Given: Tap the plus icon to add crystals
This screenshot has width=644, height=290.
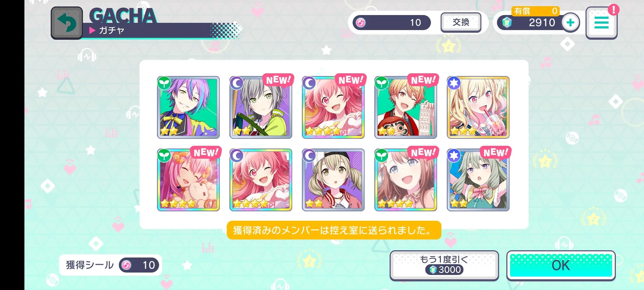Looking at the screenshot, I should (570, 23).
